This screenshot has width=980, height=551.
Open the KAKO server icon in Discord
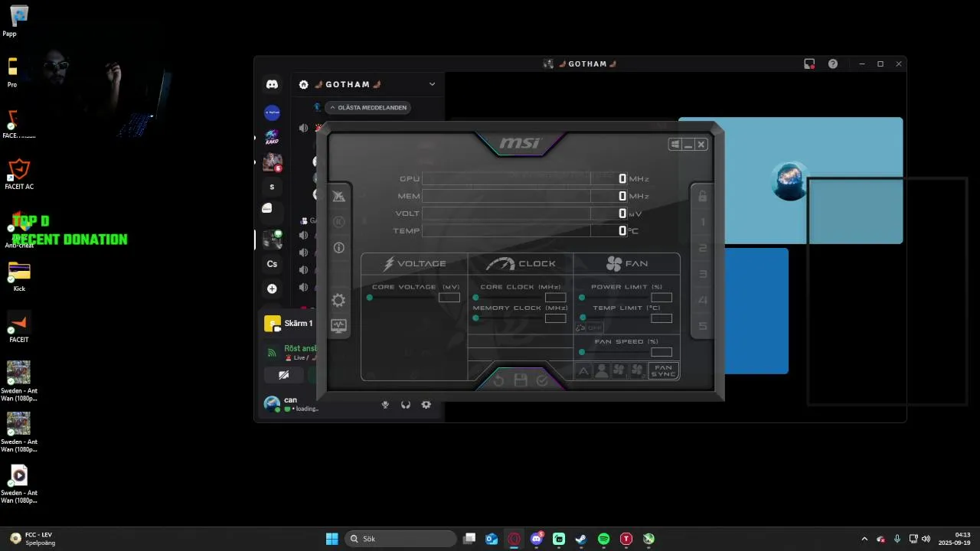[x=272, y=137]
